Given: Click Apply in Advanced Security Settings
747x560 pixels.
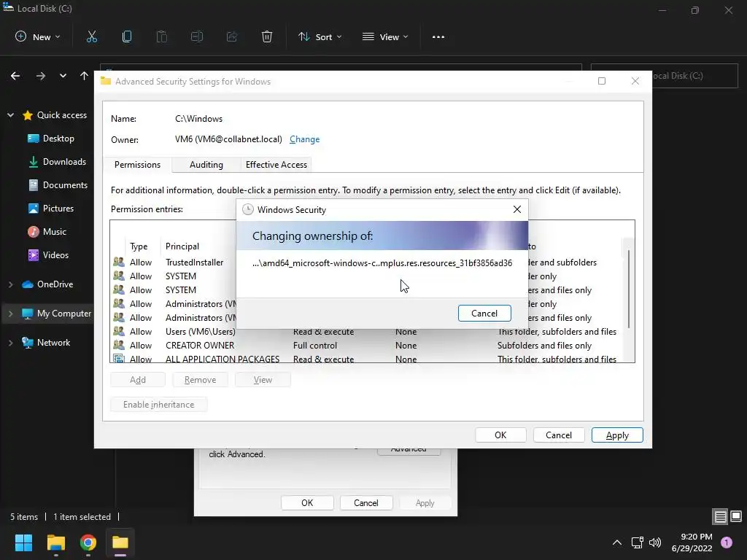Looking at the screenshot, I should 617,435.
